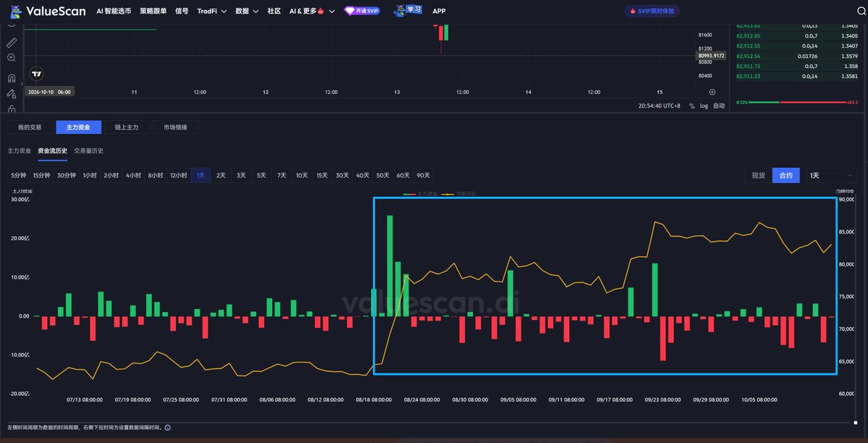Image resolution: width=868 pixels, height=443 pixels.
Task: Open the 市场情绪 tab
Action: point(175,127)
